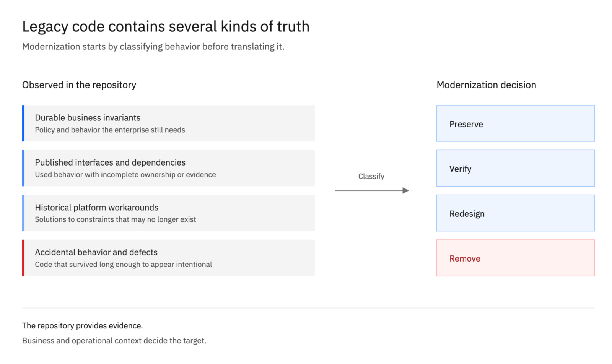Click the subtitle about classifying behavior
This screenshot has width=612, height=364.
point(153,47)
